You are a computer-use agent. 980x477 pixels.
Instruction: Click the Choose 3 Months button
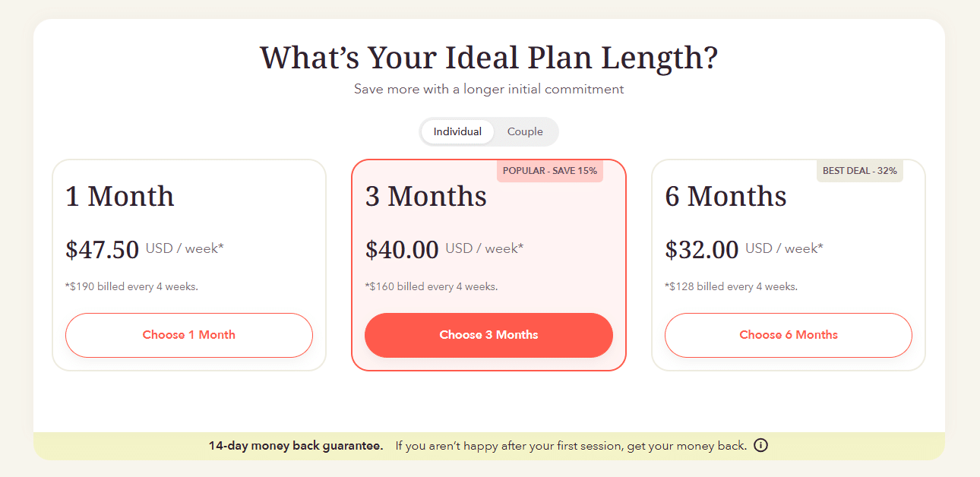tap(488, 335)
